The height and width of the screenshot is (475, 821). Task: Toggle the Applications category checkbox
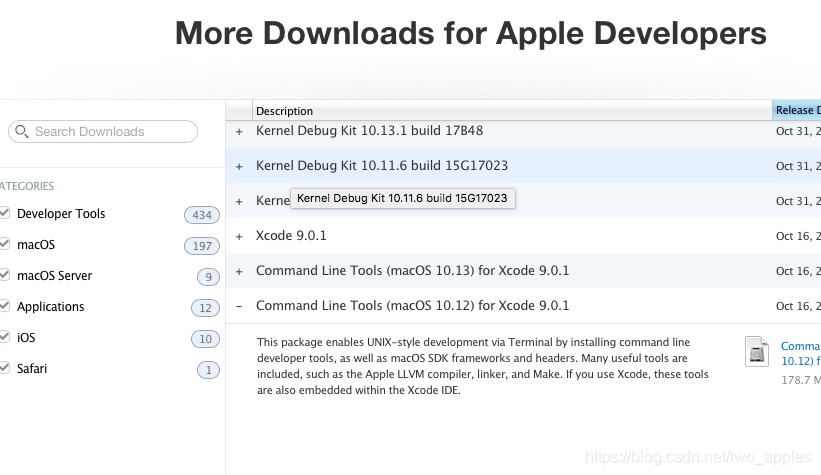click(x=5, y=306)
